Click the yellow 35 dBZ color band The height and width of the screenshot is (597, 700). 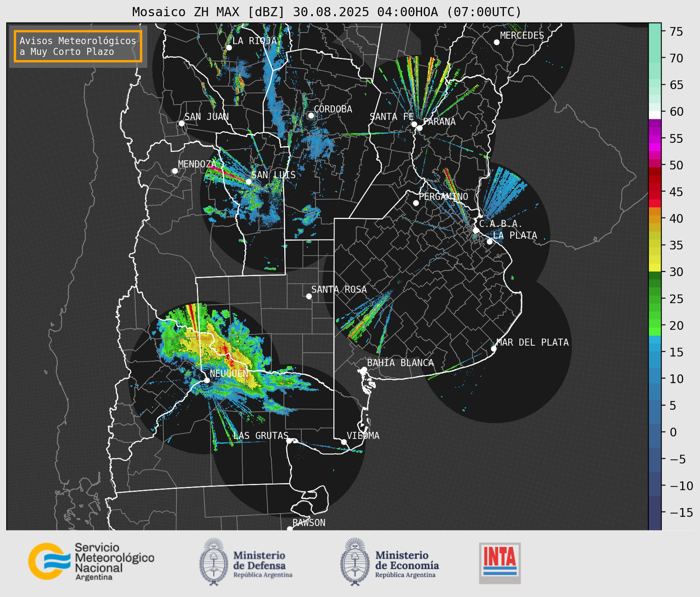tap(655, 245)
